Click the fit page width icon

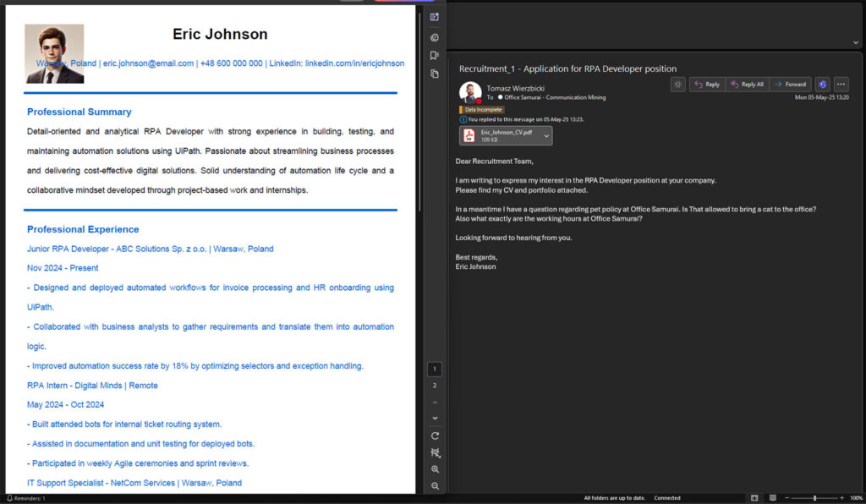point(436,452)
